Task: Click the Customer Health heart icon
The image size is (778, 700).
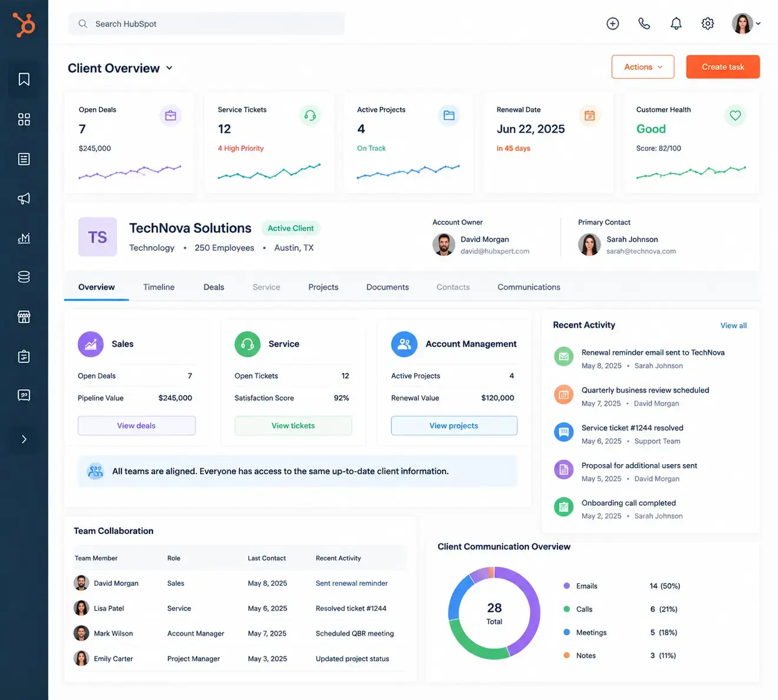Action: [x=735, y=115]
